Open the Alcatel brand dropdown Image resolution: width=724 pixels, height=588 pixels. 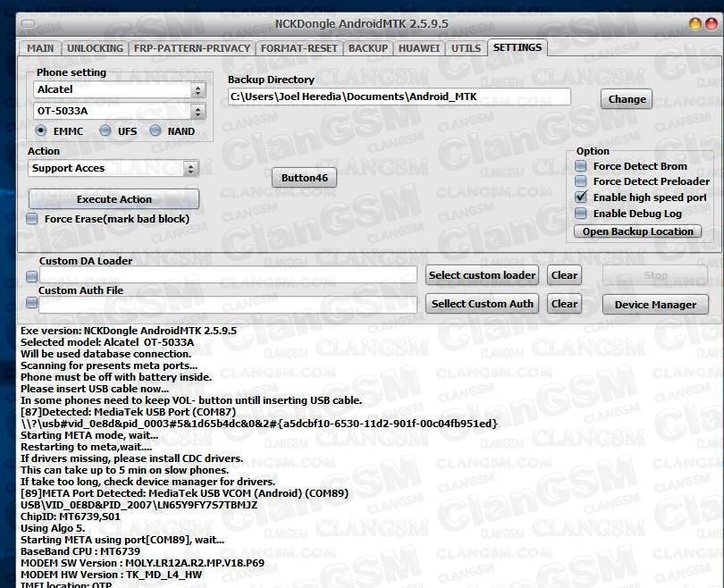pyautogui.click(x=198, y=89)
